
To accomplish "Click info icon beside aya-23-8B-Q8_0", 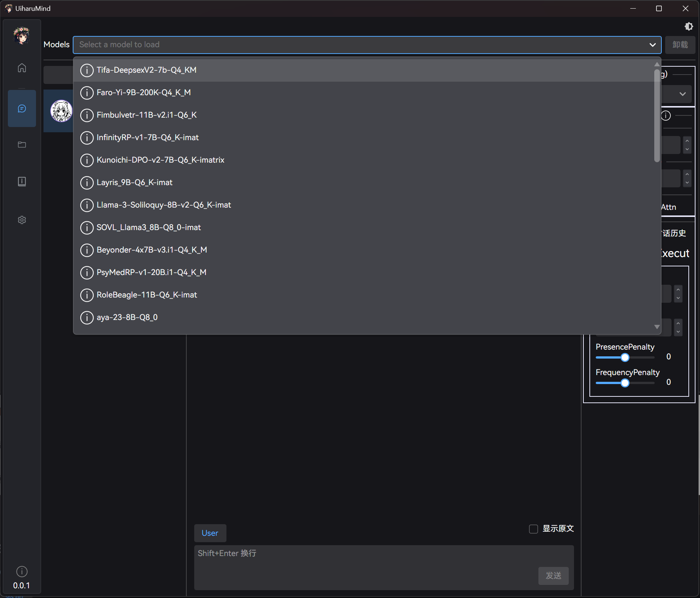I will (x=87, y=317).
